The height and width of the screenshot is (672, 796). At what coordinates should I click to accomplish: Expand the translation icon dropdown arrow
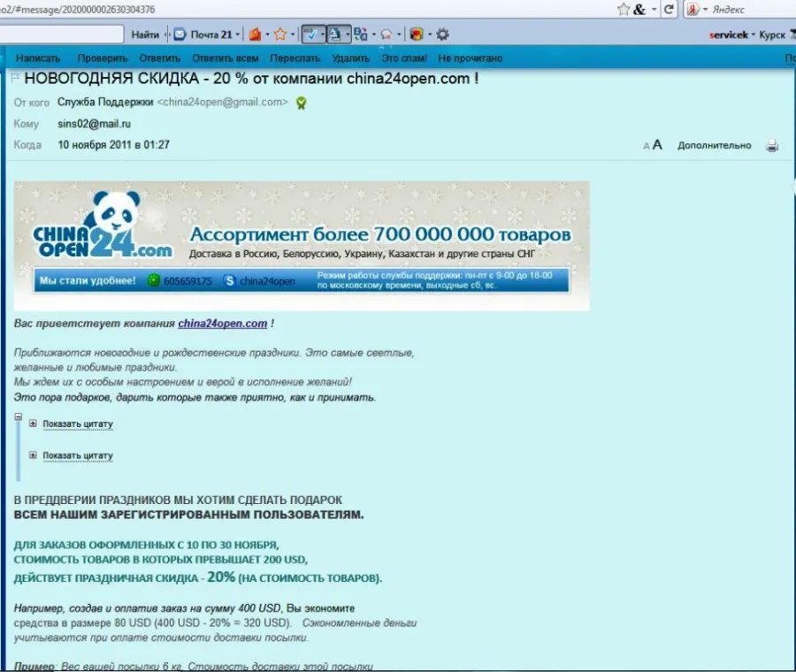click(374, 34)
